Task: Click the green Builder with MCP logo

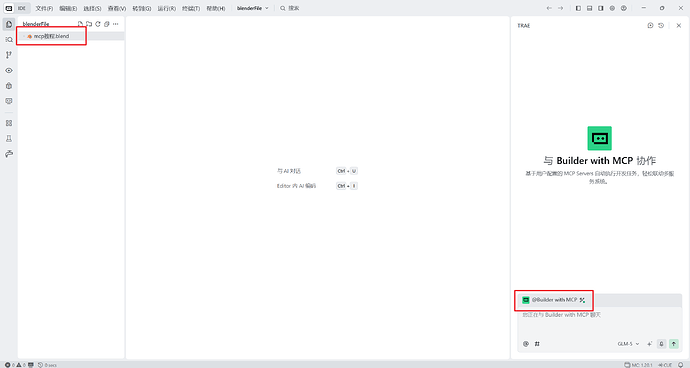Action: click(x=599, y=138)
